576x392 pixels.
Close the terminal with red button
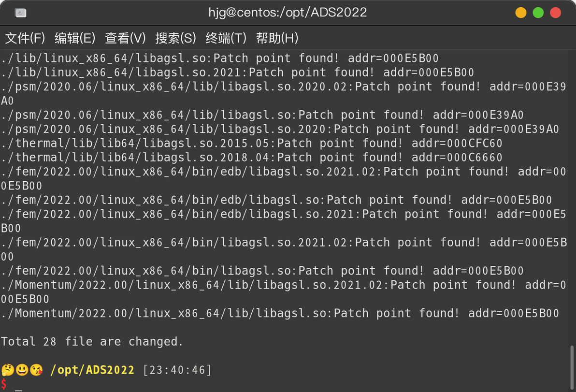[x=555, y=13]
